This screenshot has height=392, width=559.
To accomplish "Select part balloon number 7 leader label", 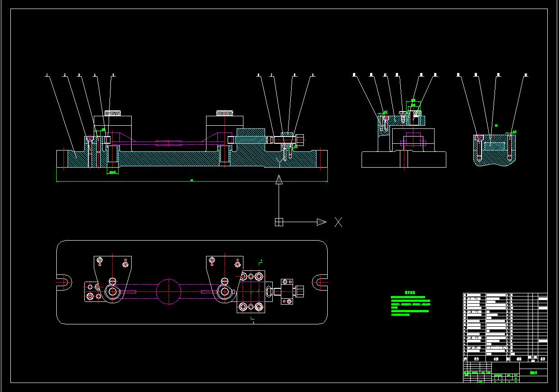I will point(272,75).
